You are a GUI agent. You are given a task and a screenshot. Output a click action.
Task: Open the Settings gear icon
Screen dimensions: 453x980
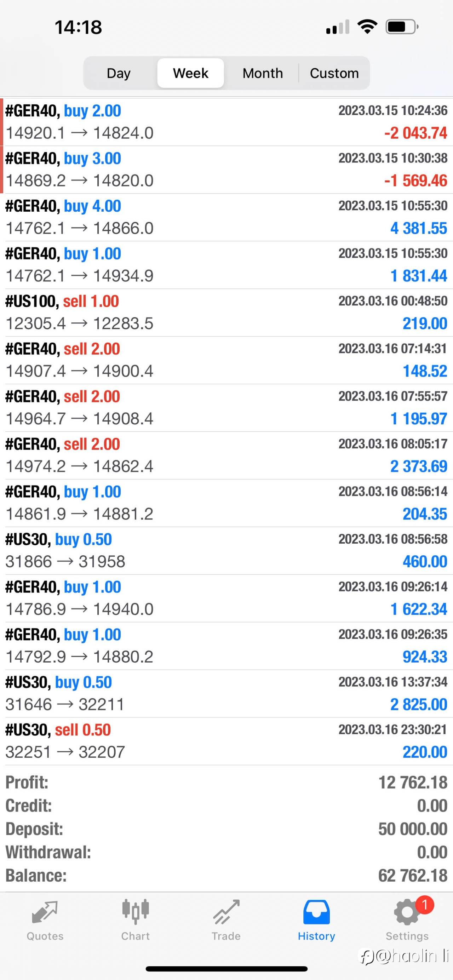click(407, 912)
